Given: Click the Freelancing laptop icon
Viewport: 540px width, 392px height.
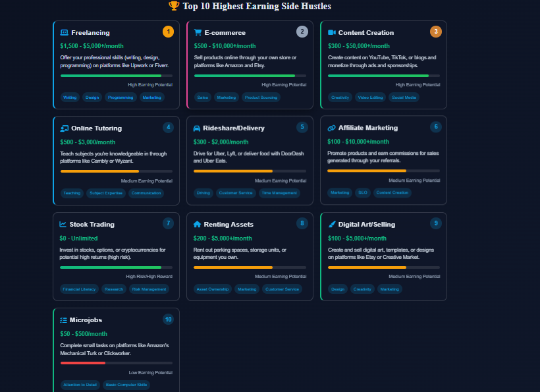Looking at the screenshot, I should point(65,31).
